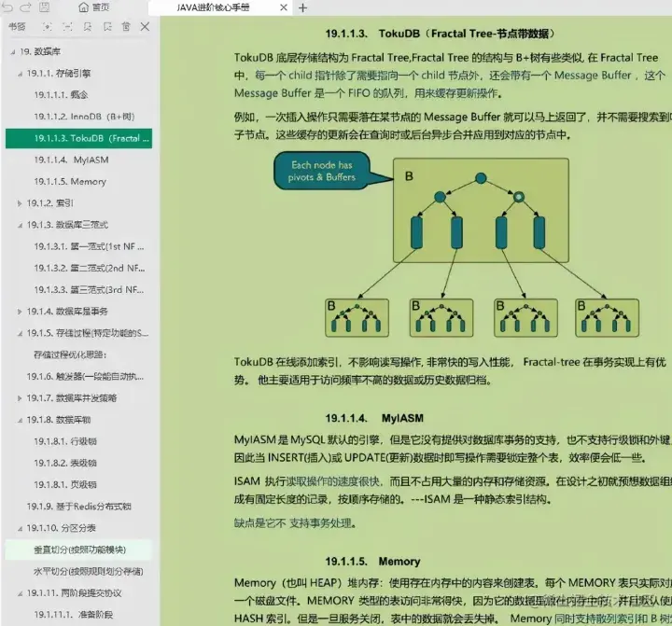Jump to 19.1.8.1. 行级锁
The width and height of the screenshot is (672, 626).
[65, 441]
